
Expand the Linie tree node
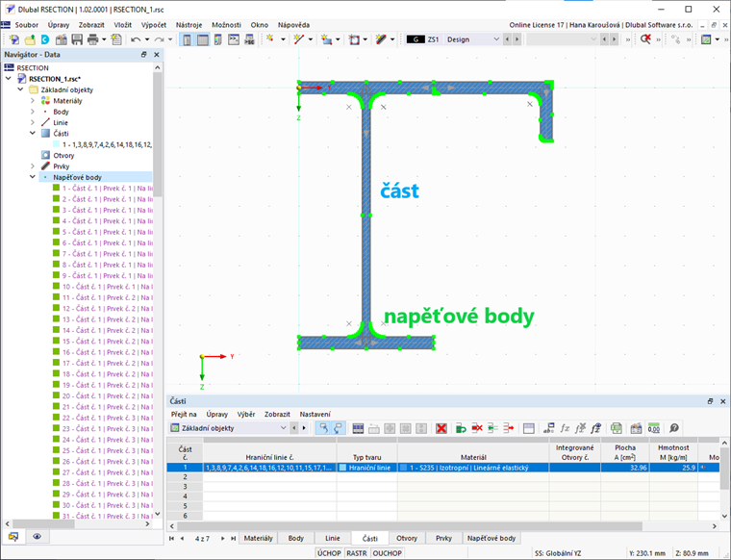(x=33, y=122)
